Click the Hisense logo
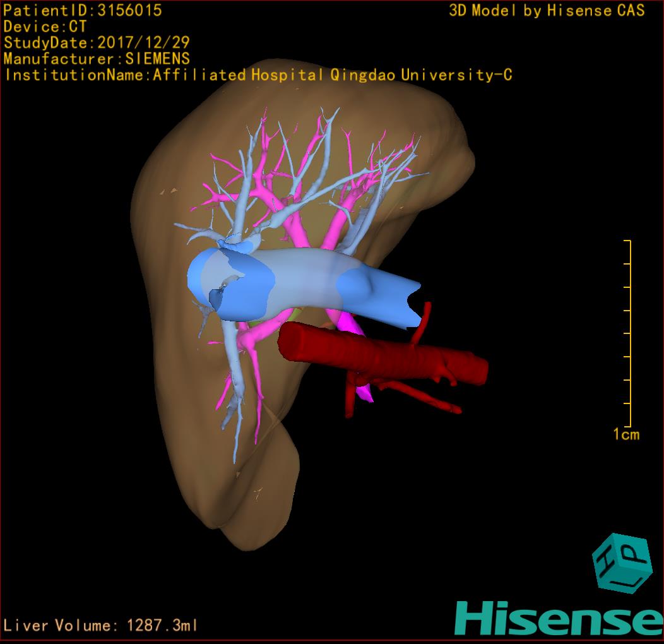The height and width of the screenshot is (644, 664). [x=559, y=619]
